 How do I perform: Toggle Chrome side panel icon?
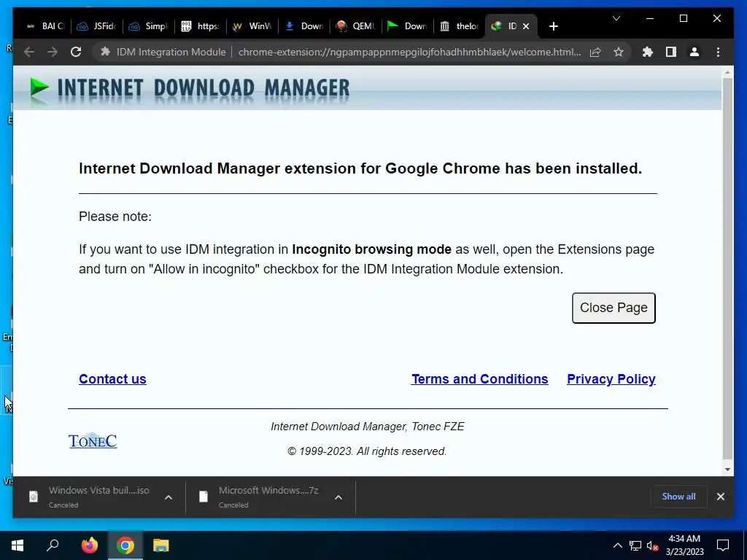[671, 52]
